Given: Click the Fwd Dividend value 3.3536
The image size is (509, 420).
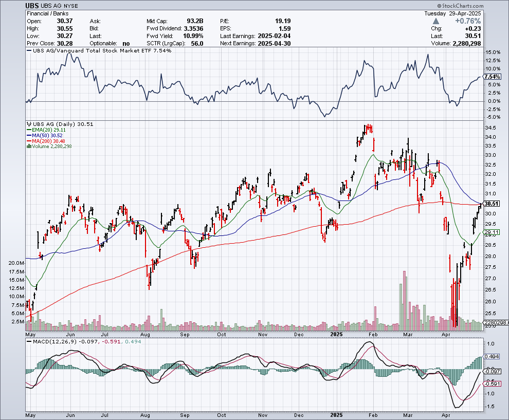Looking at the screenshot, I should (x=193, y=29).
